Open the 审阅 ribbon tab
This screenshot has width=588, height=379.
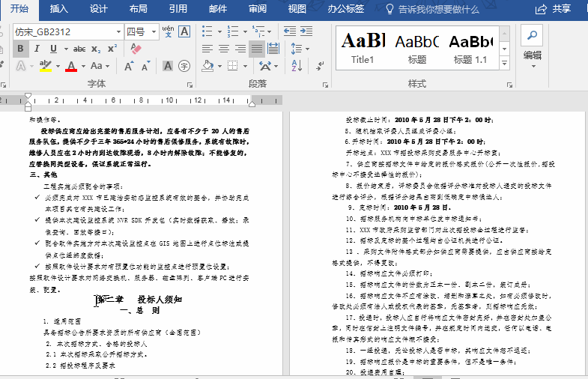pyautogui.click(x=257, y=9)
